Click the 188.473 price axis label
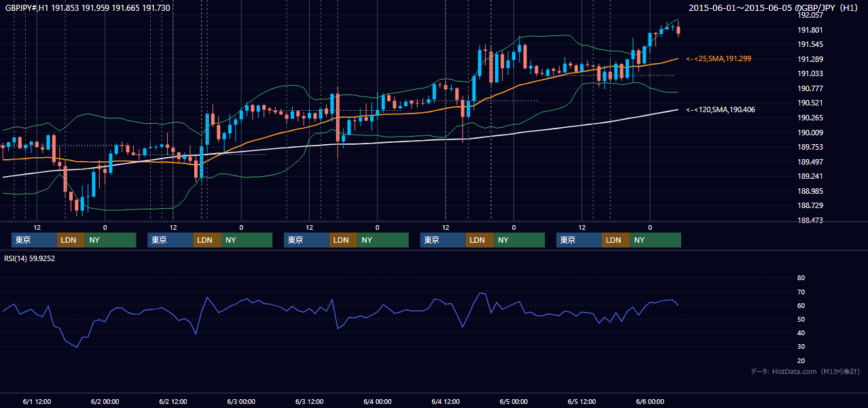The height and width of the screenshot is (408, 868). point(810,220)
